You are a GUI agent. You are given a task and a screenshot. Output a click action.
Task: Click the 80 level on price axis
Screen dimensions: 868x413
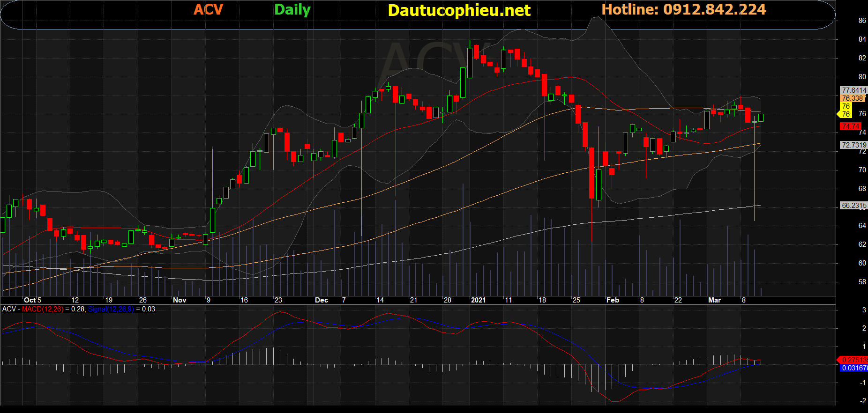coord(862,77)
